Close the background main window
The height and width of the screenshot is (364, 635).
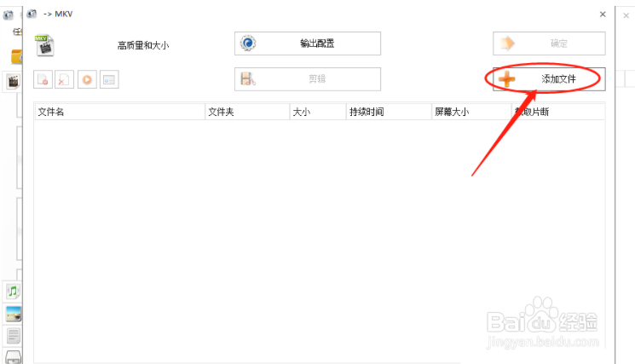click(x=626, y=15)
